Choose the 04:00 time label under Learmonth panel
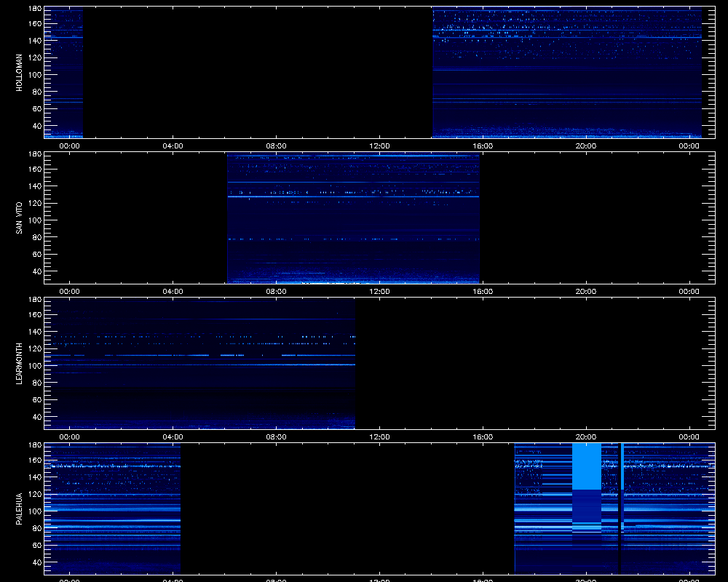This screenshot has height=582, width=728. tap(173, 436)
